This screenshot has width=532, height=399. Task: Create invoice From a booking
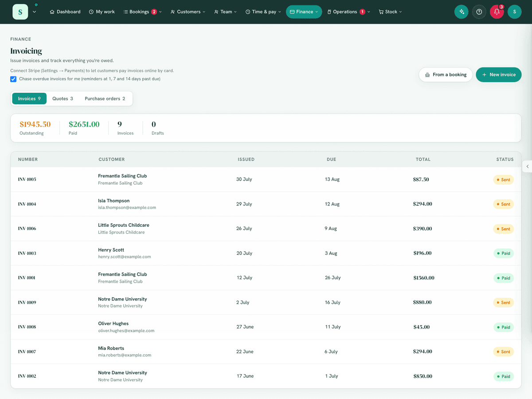coord(446,75)
